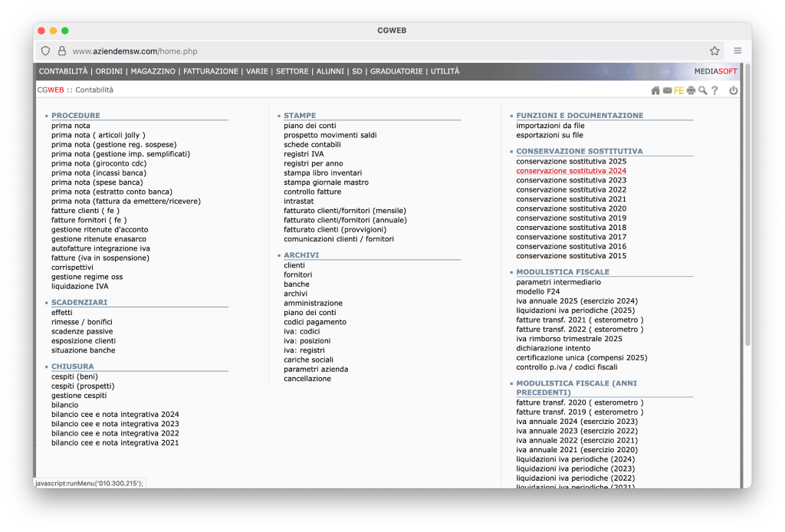Image resolution: width=785 pixels, height=532 pixels.
Task: Open the FATTURAZIONE menu
Action: (x=210, y=71)
